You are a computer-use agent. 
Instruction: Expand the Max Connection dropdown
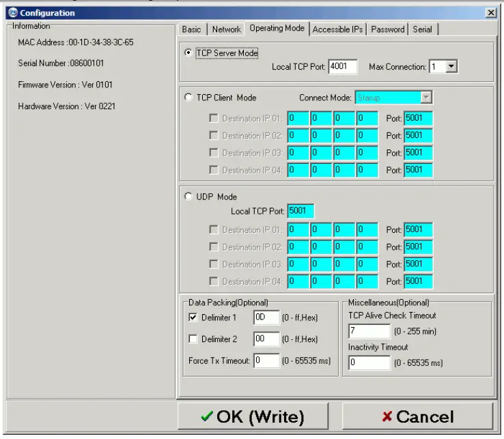tap(451, 66)
